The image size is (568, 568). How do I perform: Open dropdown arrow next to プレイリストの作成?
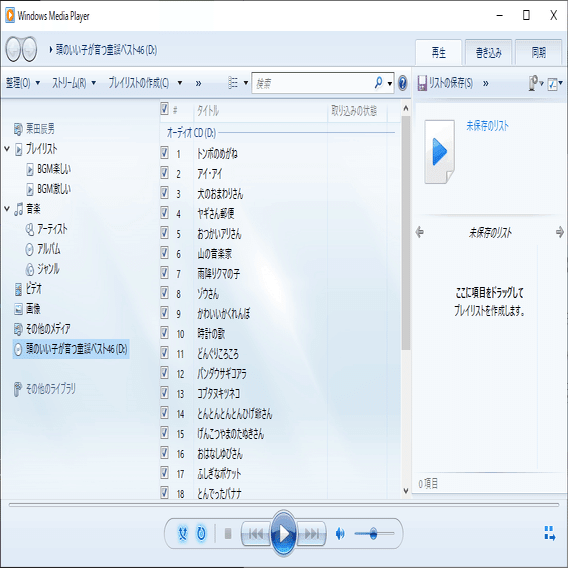[180, 83]
